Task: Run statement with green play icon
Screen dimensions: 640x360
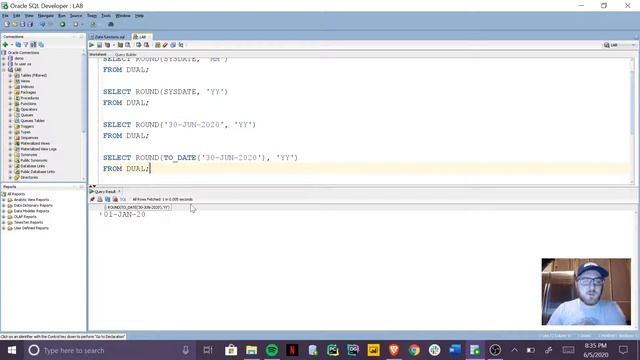Action: 92,45
